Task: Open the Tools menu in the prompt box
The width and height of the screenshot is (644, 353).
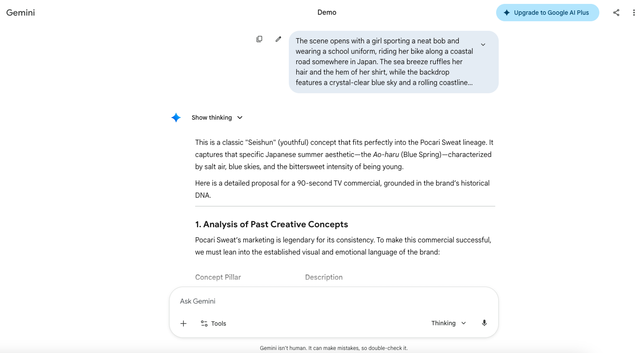Action: pyautogui.click(x=213, y=324)
